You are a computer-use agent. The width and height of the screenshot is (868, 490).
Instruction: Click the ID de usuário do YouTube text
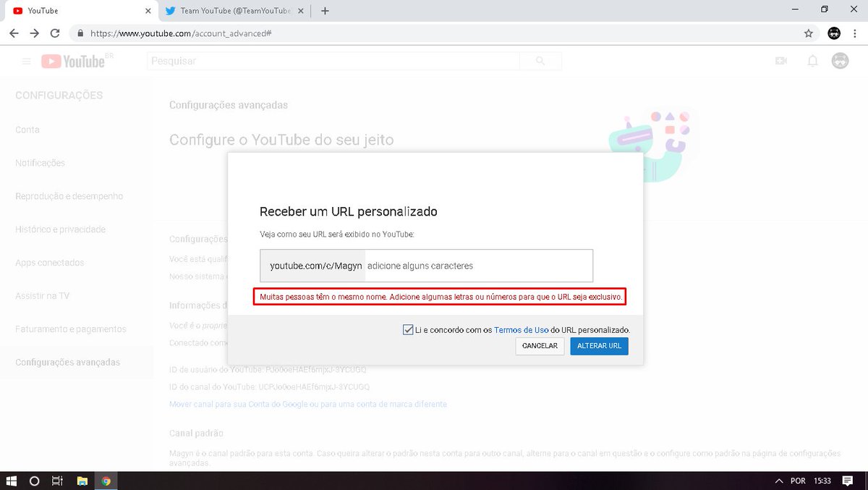pos(268,370)
